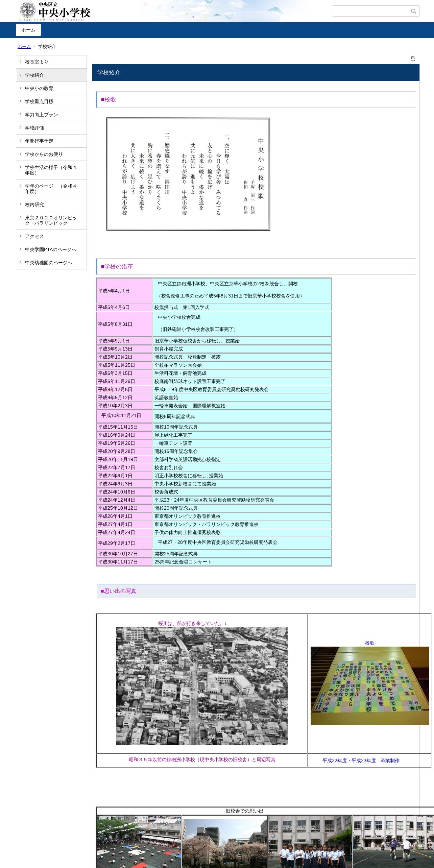Open 中央学園PTAのページへ link
This screenshot has height=868, width=434.
tap(51, 249)
